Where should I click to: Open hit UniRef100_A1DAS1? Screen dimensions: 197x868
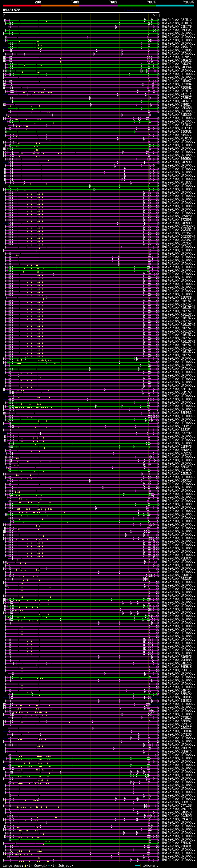coord(176,846)
